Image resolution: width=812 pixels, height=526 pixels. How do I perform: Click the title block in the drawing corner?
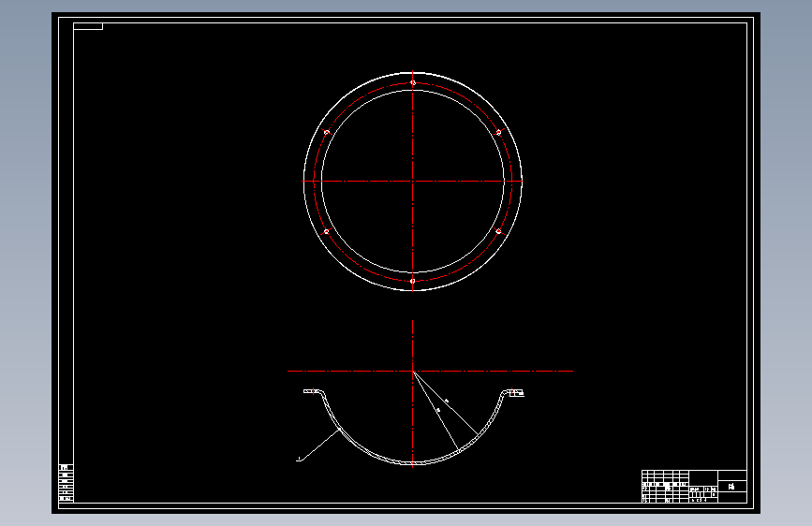click(694, 486)
